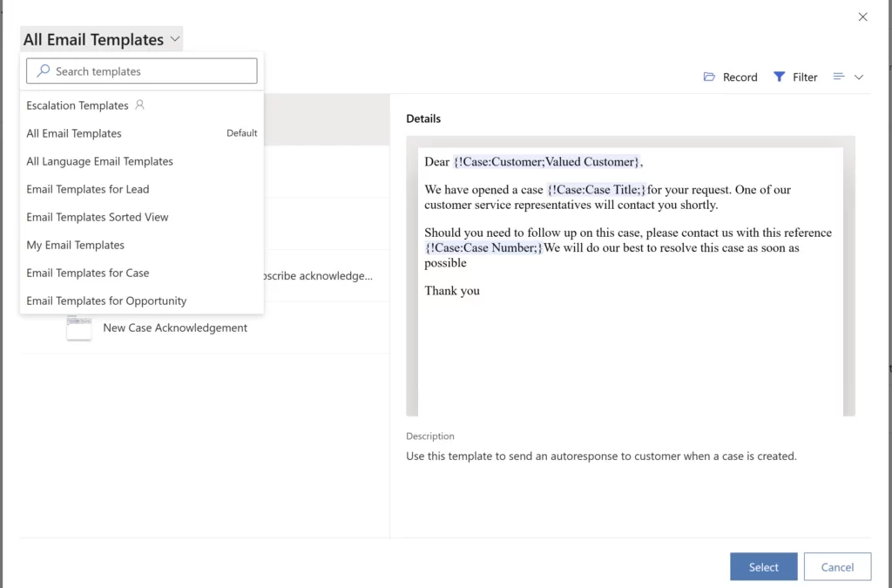This screenshot has width=892, height=588.
Task: Click the New Case Acknowledgement template thumbnail
Action: click(x=79, y=328)
